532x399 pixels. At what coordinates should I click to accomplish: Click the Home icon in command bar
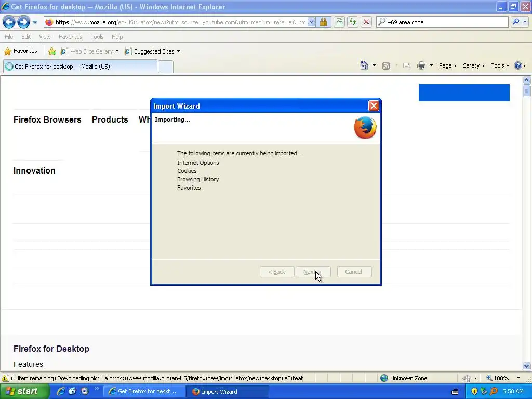pyautogui.click(x=364, y=65)
